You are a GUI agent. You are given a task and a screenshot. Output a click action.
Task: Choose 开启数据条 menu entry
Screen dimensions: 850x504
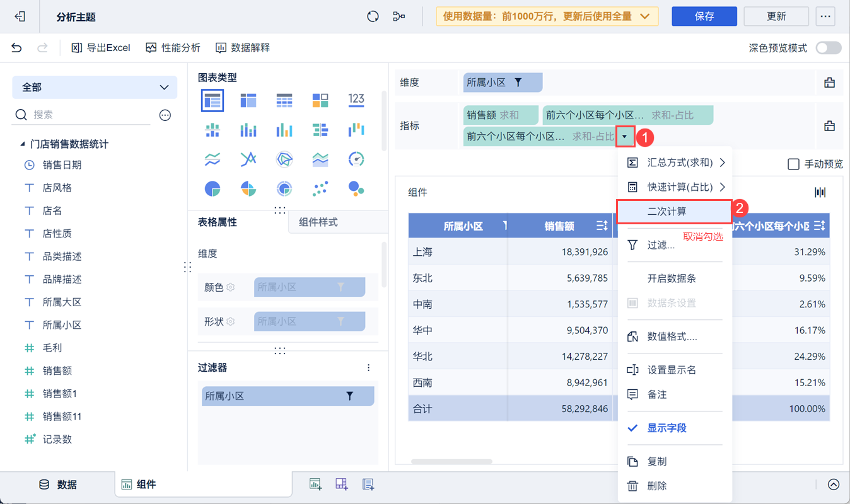[675, 278]
